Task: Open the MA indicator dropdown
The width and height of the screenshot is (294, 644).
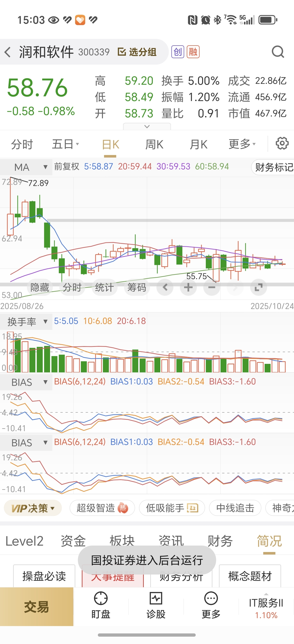Action: (x=26, y=167)
